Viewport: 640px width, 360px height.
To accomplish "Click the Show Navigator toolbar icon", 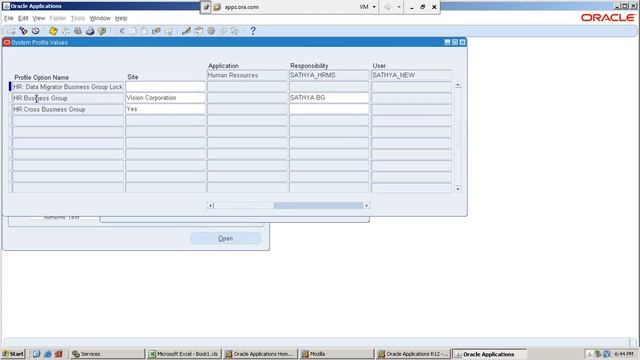I will (x=36, y=31).
